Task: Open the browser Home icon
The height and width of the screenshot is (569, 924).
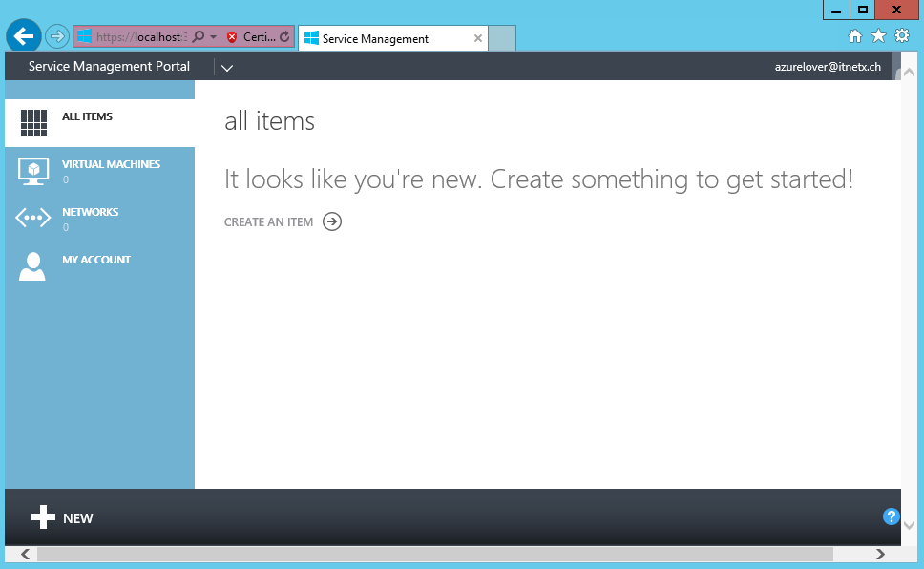Action: (855, 36)
